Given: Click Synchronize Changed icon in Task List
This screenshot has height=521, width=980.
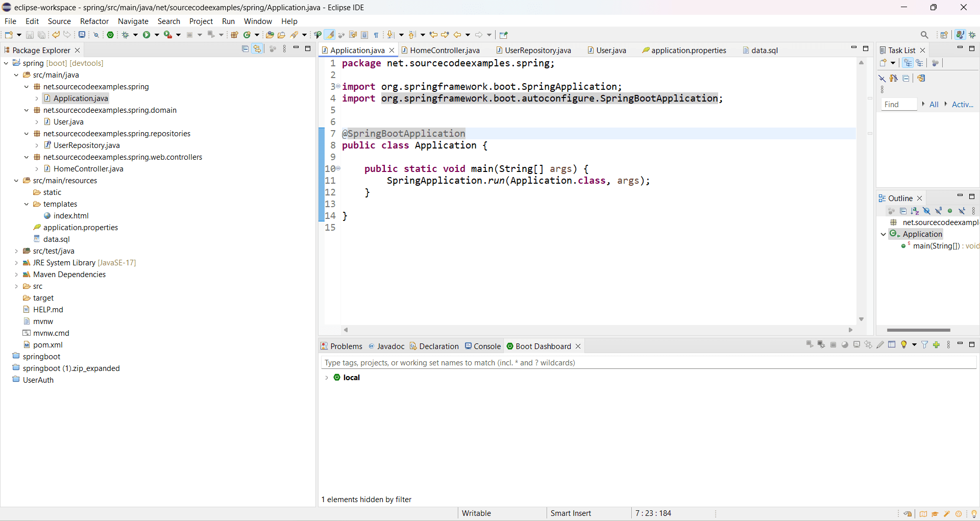Looking at the screenshot, I should click(x=921, y=78).
